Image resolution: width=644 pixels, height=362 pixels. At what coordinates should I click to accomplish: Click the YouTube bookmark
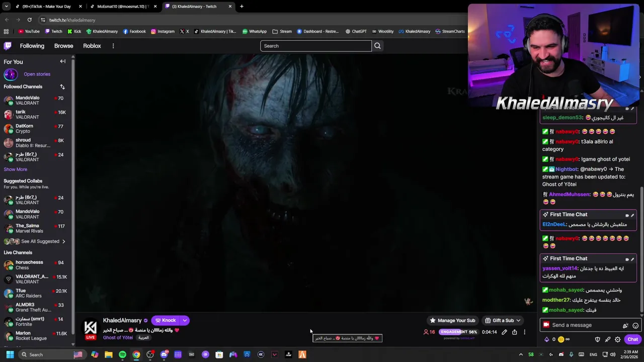tap(29, 31)
